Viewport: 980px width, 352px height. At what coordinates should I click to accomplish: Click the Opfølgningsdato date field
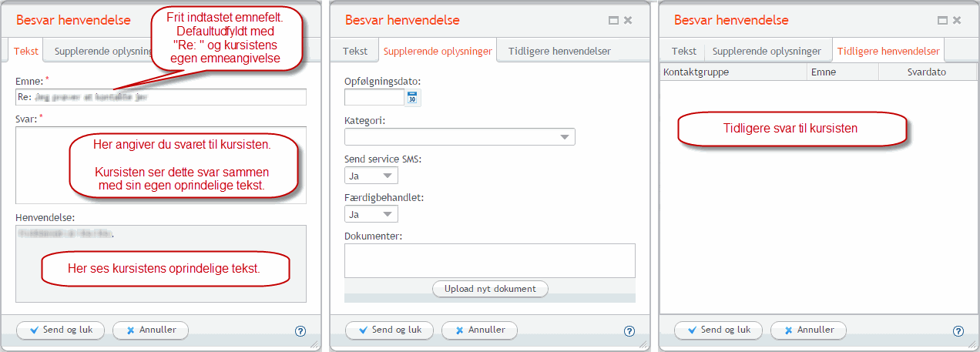374,98
